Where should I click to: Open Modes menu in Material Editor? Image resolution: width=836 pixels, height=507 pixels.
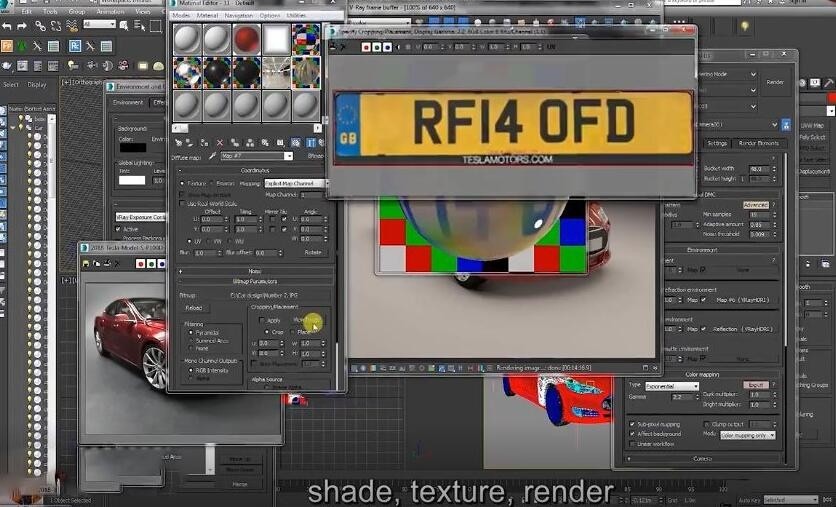coord(181,15)
